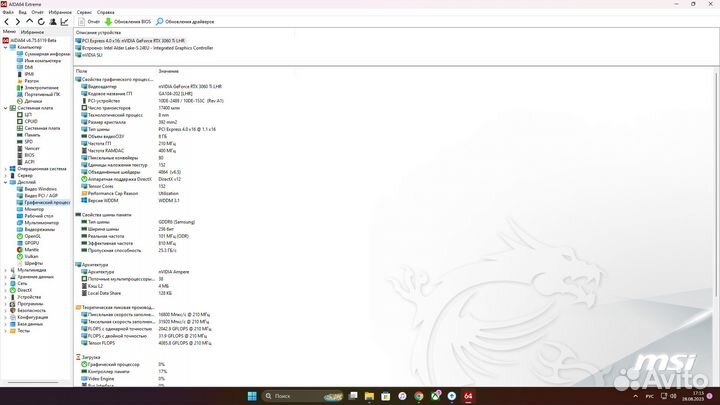Click Обновления BIOS with the green arrow
The height and width of the screenshot is (405, 720).
click(128, 22)
